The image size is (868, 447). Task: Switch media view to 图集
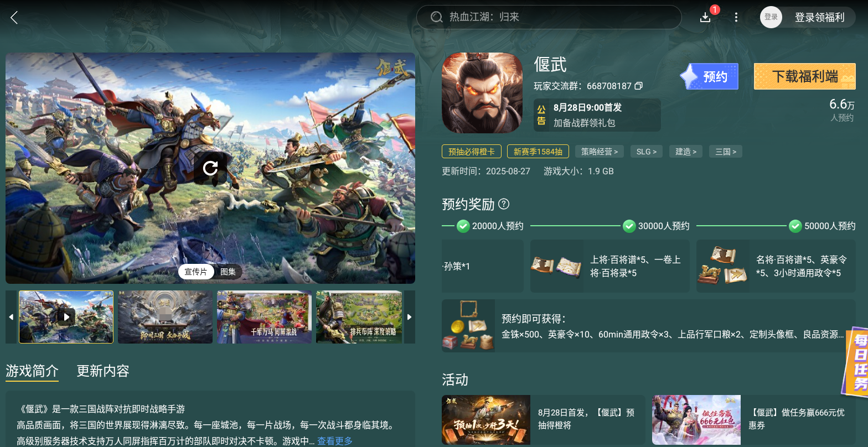[228, 272]
